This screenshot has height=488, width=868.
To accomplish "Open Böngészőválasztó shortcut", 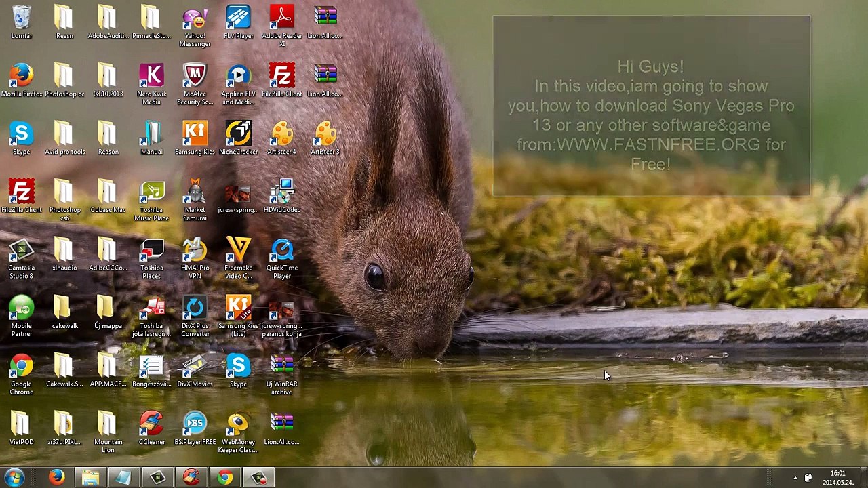I will (x=151, y=371).
